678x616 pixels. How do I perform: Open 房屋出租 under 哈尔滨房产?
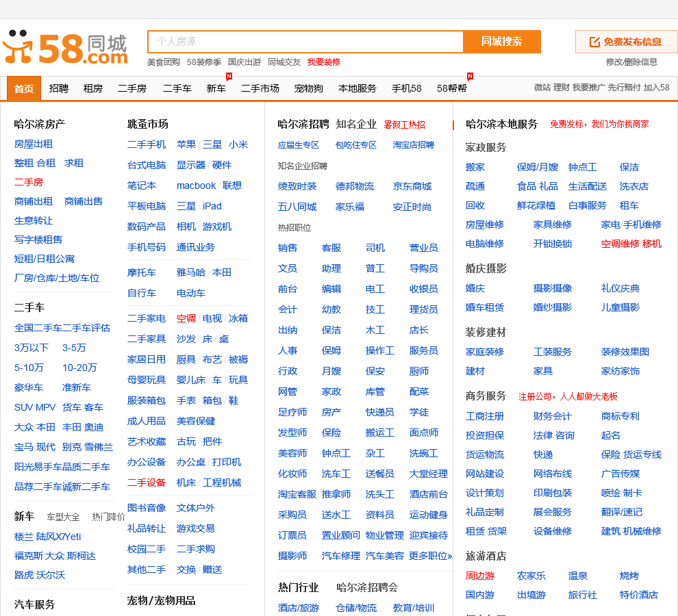(34, 144)
